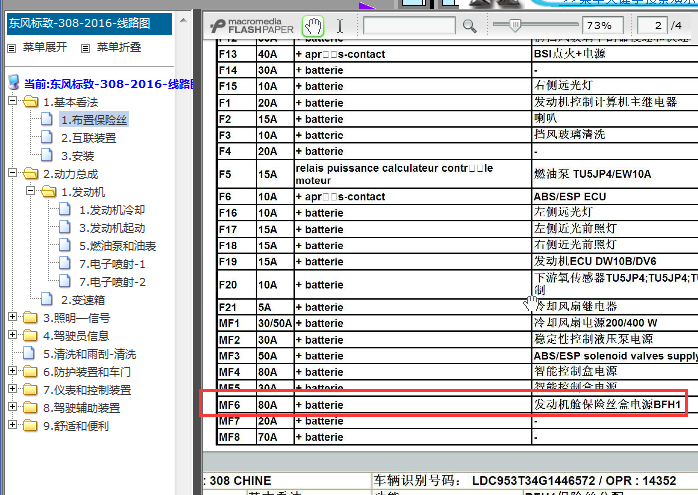
Task: Click 菜单折叠 to collapse all menus
Action: coord(119,47)
